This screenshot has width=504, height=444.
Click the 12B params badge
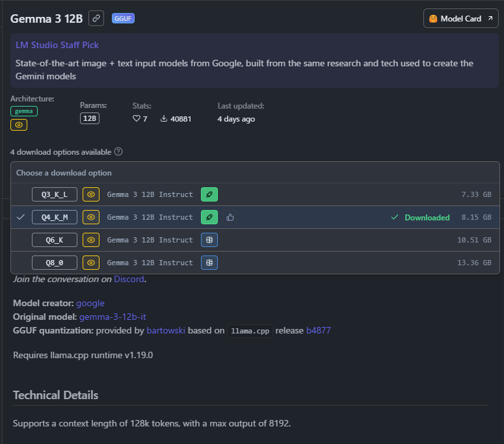pos(90,118)
